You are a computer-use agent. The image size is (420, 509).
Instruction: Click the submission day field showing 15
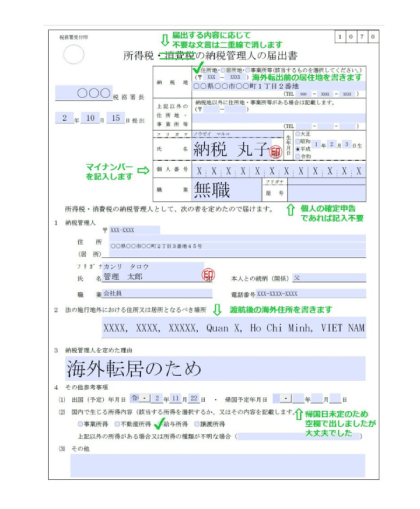coord(116,118)
